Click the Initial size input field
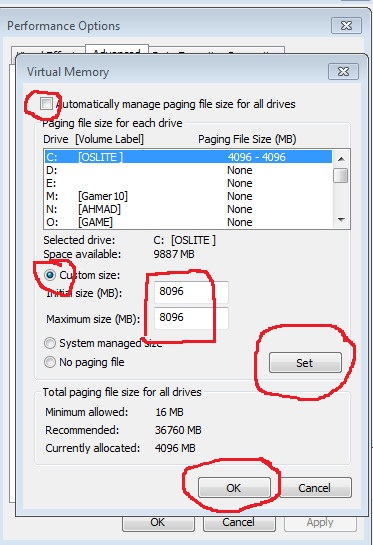The image size is (373, 545). (191, 291)
